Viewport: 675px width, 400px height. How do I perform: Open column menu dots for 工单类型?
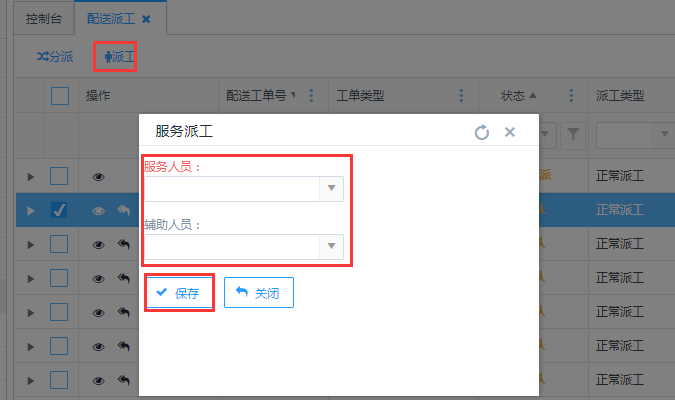click(x=461, y=96)
